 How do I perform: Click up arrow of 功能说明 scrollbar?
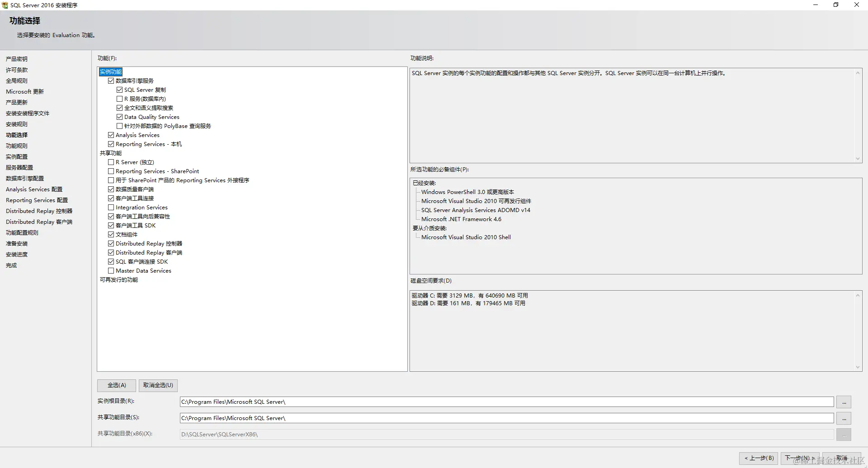click(858, 73)
